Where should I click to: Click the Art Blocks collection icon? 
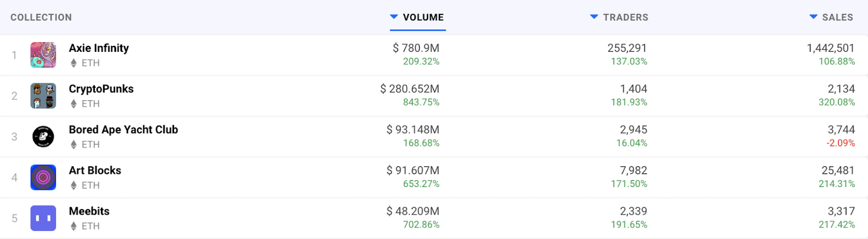click(43, 177)
